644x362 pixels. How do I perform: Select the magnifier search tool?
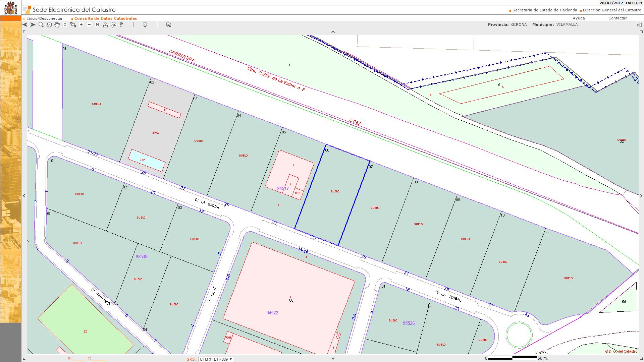(41, 25)
